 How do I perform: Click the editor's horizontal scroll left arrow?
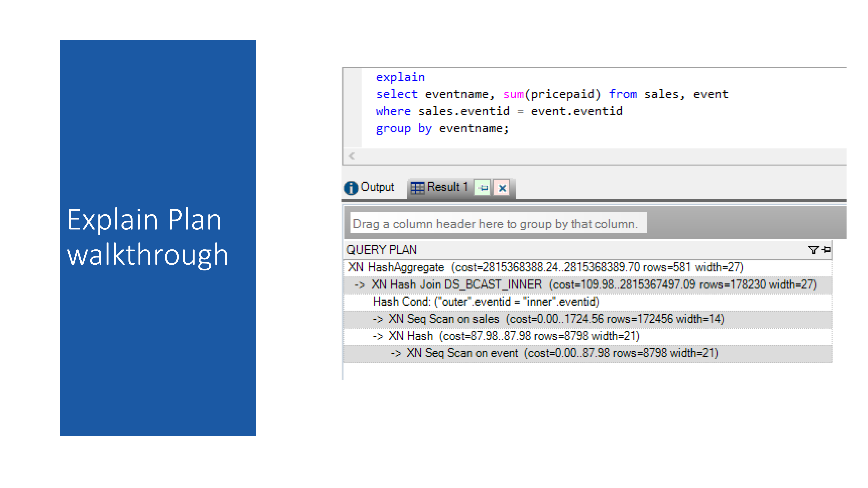click(352, 156)
